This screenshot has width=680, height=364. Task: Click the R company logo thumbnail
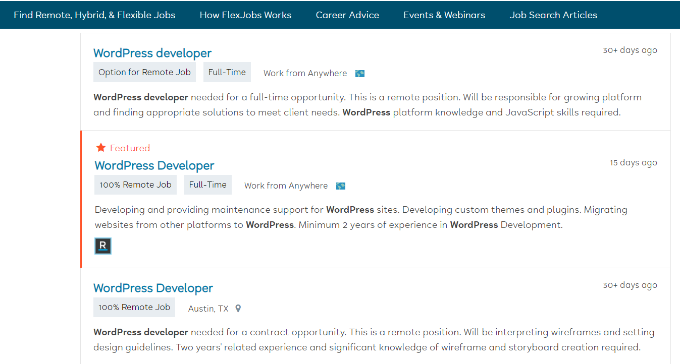click(x=103, y=246)
